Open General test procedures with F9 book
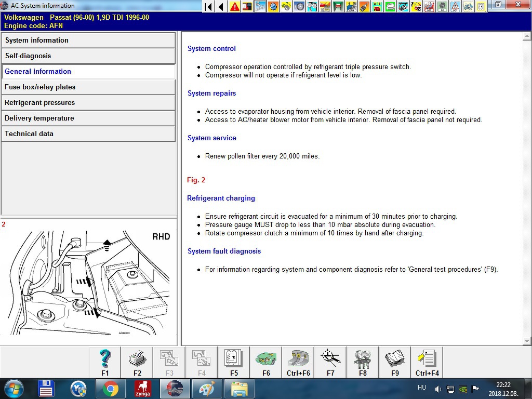This screenshot has height=399, width=532. [395, 362]
